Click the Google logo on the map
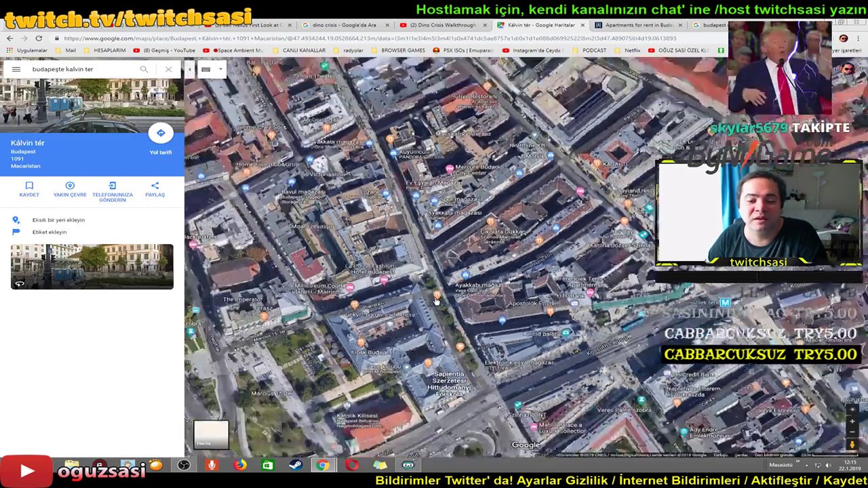Image resolution: width=868 pixels, height=488 pixels. (x=526, y=445)
